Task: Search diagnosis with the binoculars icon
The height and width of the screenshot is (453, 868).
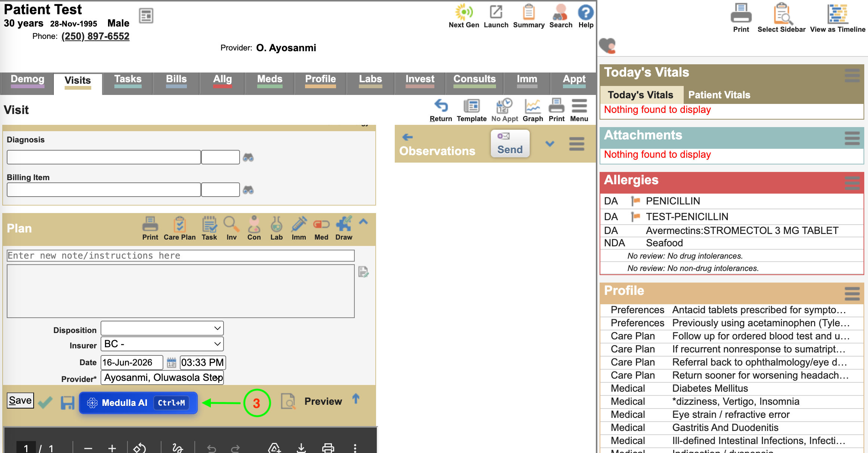Action: (x=248, y=157)
